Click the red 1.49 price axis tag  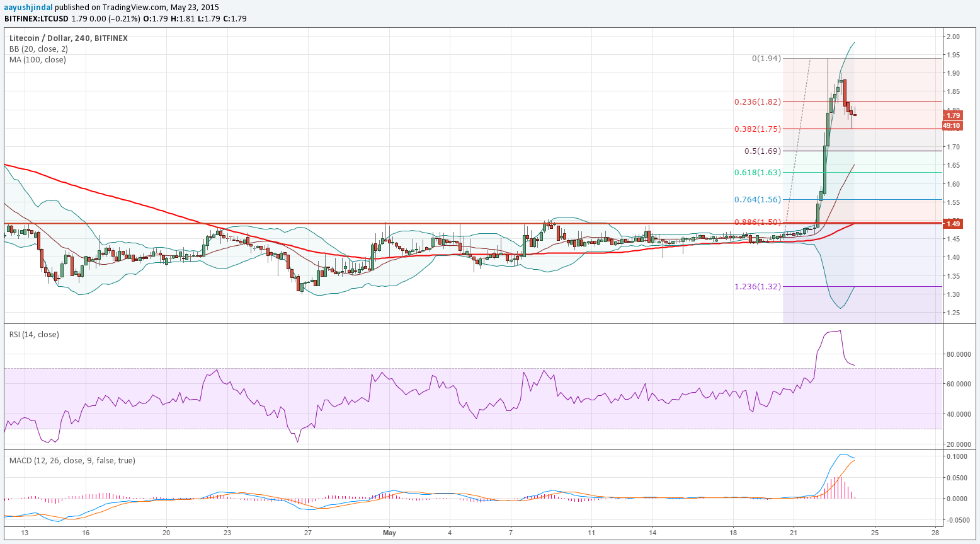(x=953, y=224)
